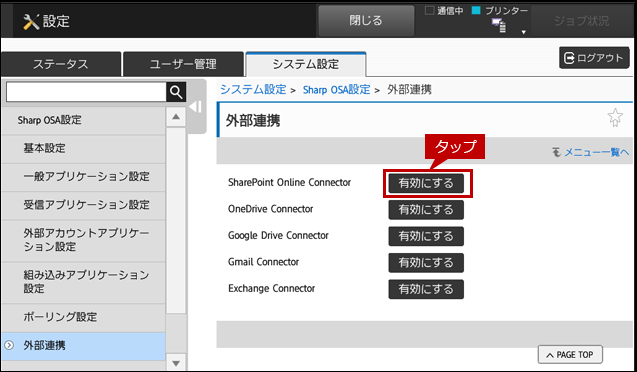This screenshot has height=372, width=637.
Task: Click the printer status icon
Action: point(499,26)
